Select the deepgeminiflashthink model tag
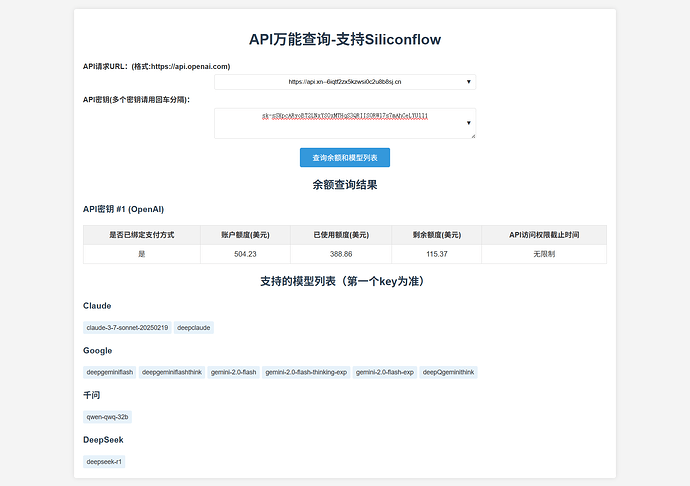690x486 pixels. point(172,372)
